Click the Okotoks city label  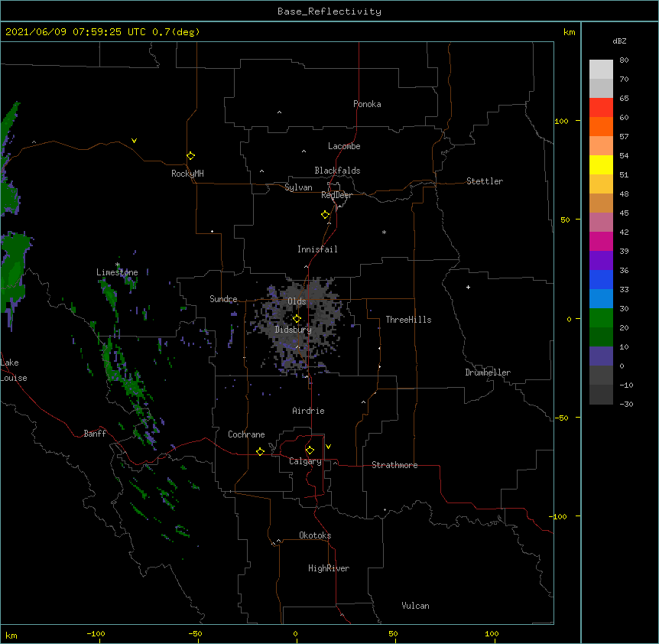(315, 535)
